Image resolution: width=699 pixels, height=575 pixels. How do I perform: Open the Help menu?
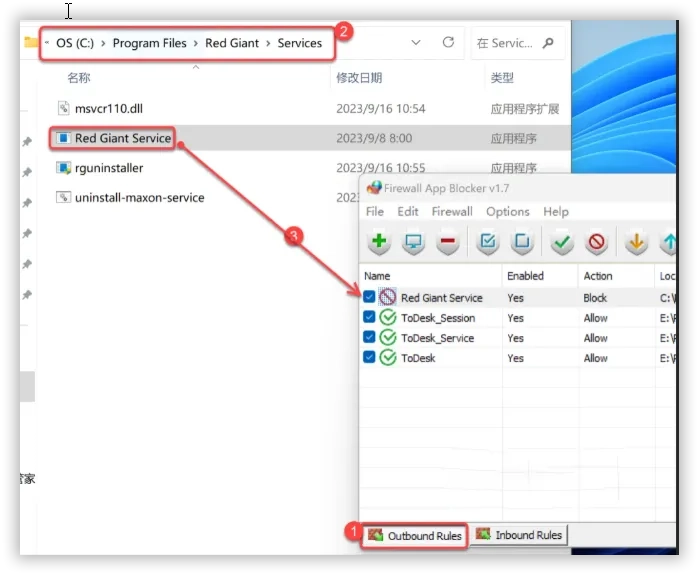(x=555, y=211)
